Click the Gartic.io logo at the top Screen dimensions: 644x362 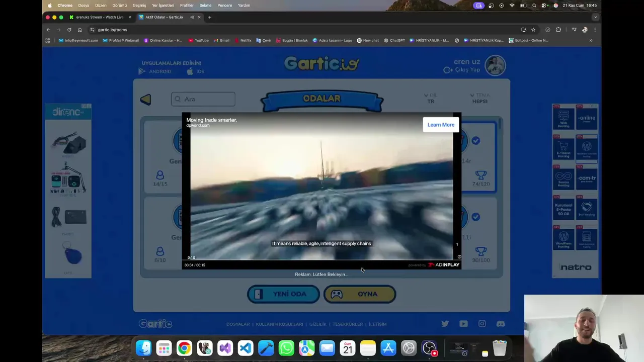(321, 64)
